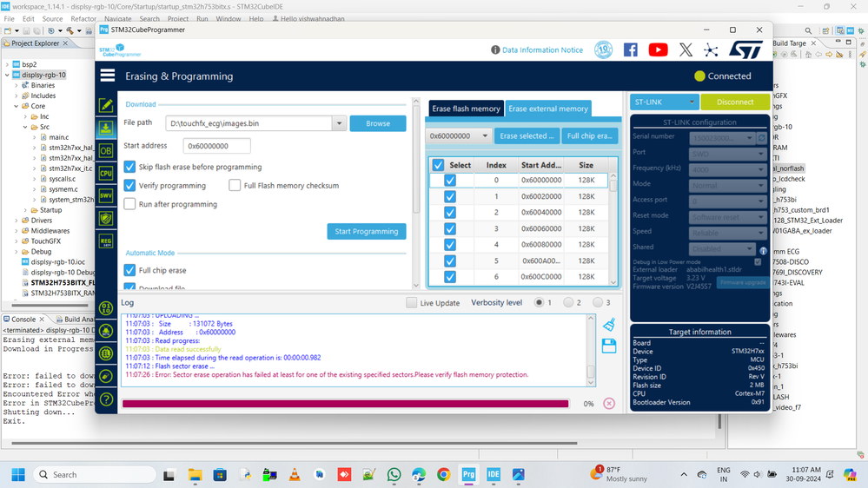Click the binary 0110 sidebar icon
This screenshot has width=868, height=488.
click(x=106, y=308)
